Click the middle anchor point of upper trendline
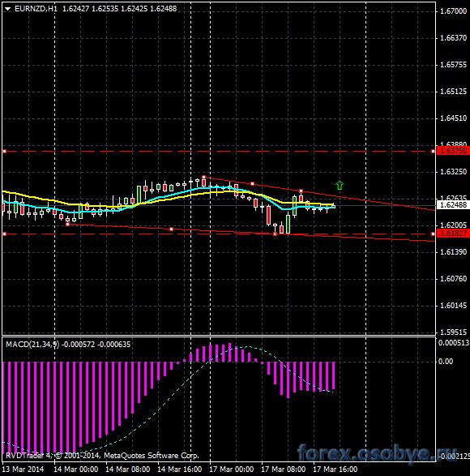This screenshot has height=476, width=470. [253, 183]
